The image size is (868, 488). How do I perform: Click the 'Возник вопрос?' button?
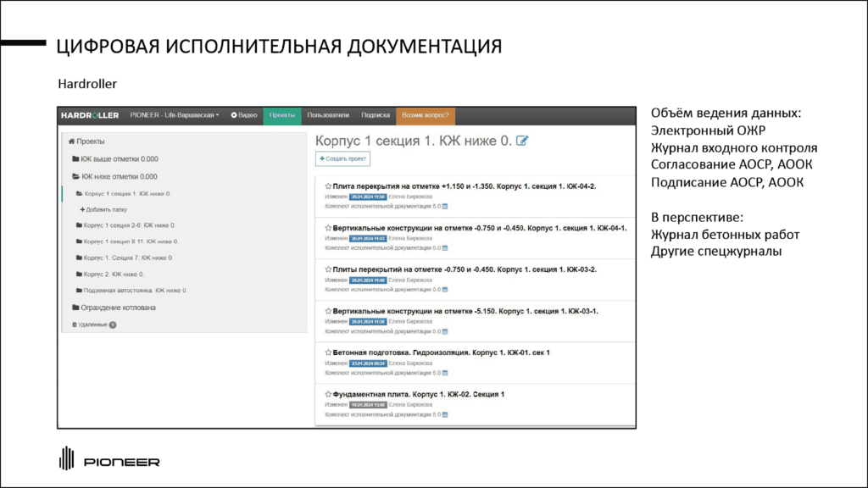point(426,114)
